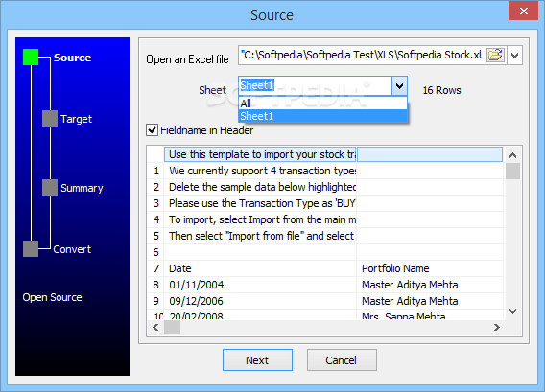The height and width of the screenshot is (392, 545).
Task: Click the Excel file path input field
Action: click(362, 56)
